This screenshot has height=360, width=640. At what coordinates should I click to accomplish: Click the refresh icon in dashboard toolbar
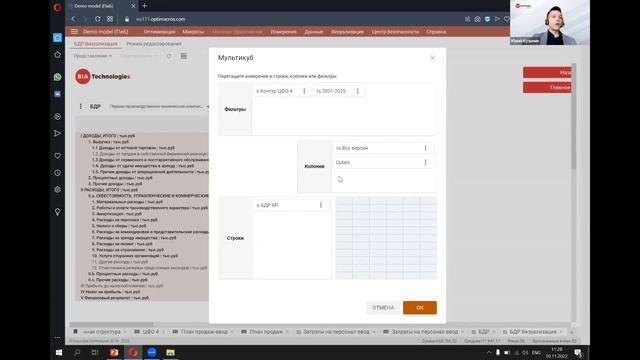[169, 56]
